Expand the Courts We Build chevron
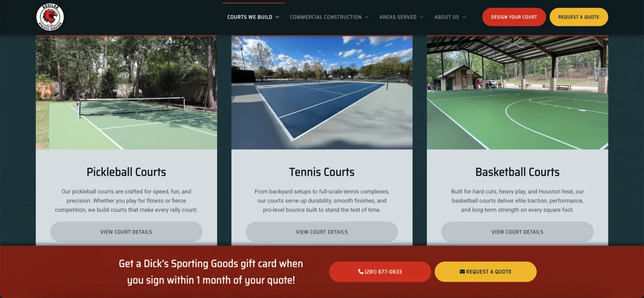This screenshot has height=298, width=644. (277, 17)
